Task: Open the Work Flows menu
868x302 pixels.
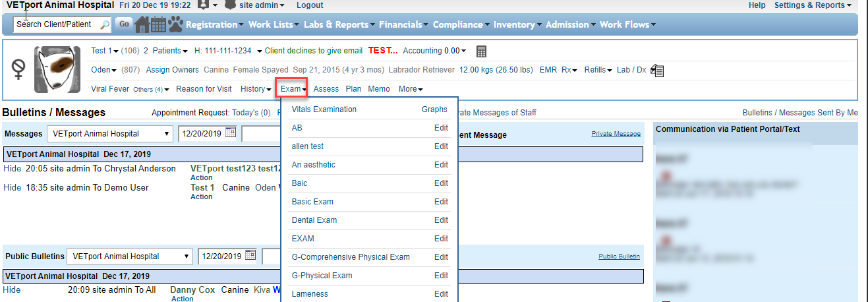Action: 627,24
